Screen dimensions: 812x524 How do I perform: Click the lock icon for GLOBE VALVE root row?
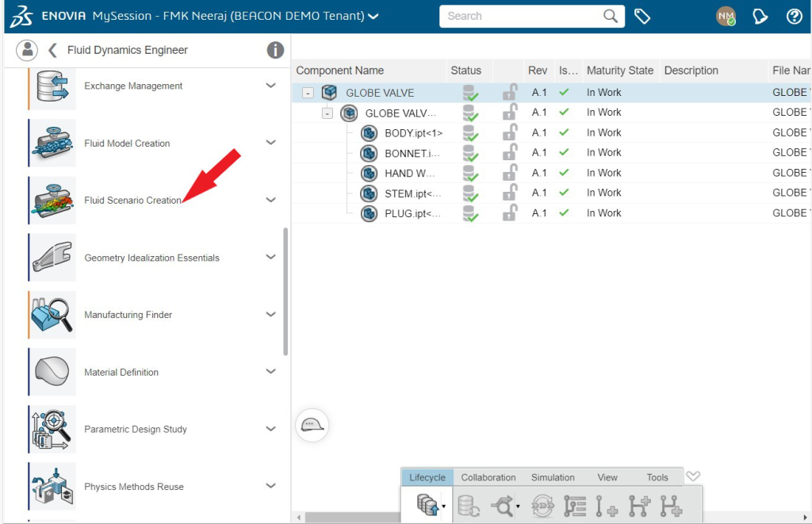pos(510,93)
